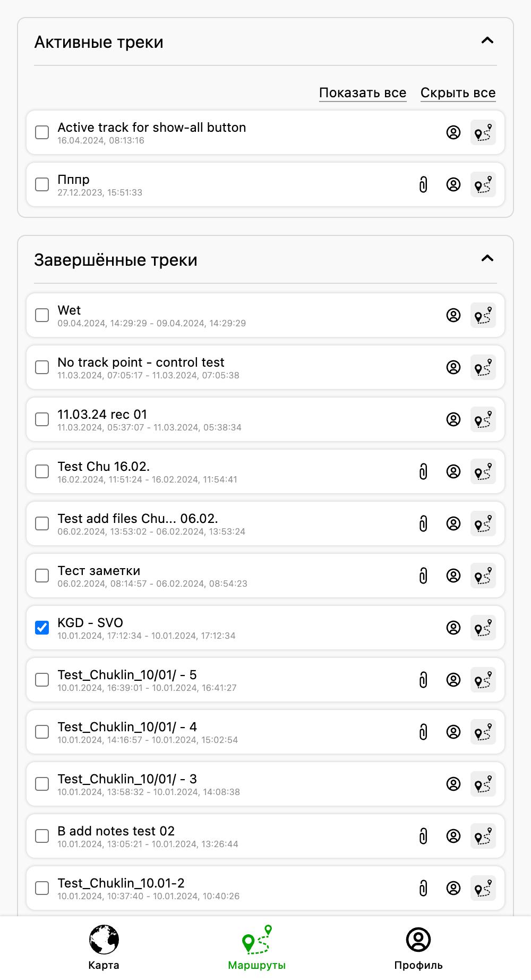
Task: Click profile icon on Test_Chuklin_10/01/ - 4 row
Action: tap(453, 732)
